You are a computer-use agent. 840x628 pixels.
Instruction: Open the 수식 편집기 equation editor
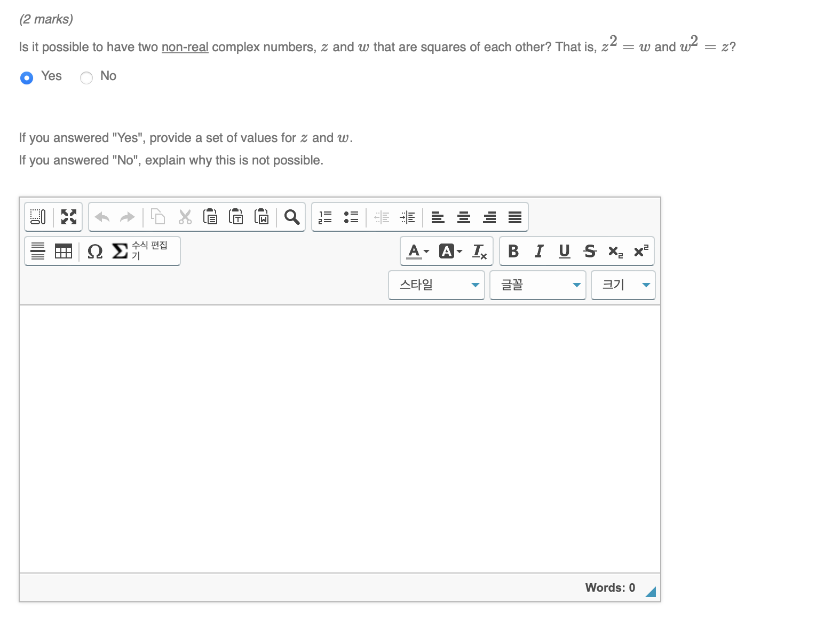pos(141,251)
